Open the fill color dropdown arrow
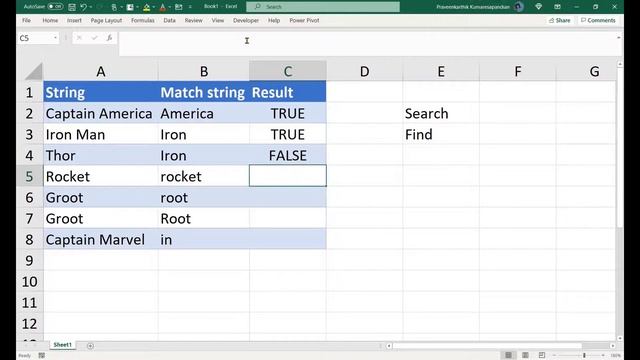Screen dimensions: 640x360 (153, 7)
